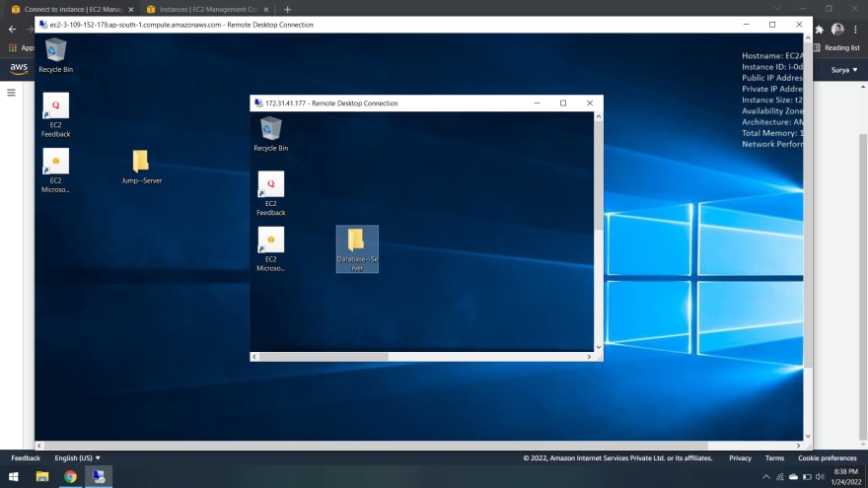This screenshot has height=488, width=868.
Task: Select EC2 Microsoft icon in inner RDP window
Action: click(270, 249)
